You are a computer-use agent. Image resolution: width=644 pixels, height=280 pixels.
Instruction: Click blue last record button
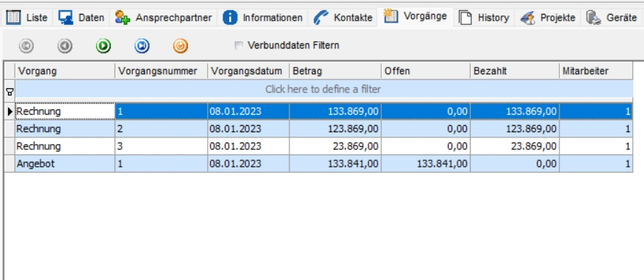(142, 46)
